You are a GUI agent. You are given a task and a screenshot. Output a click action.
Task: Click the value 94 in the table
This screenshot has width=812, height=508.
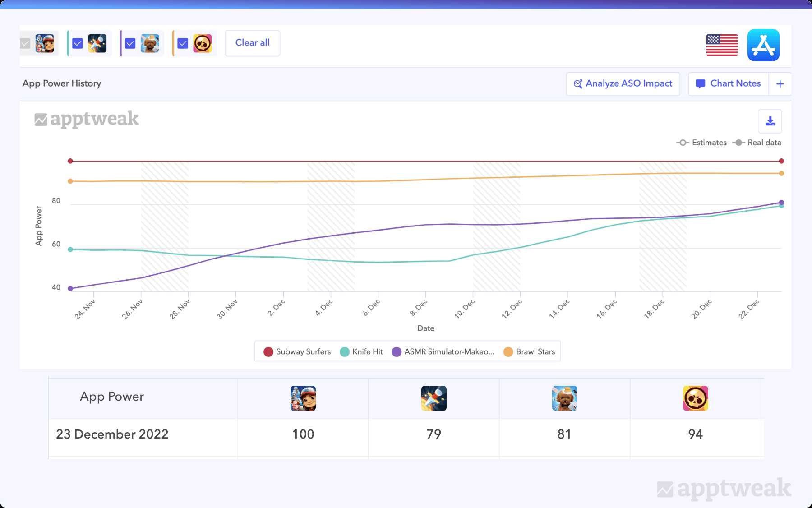[696, 434]
